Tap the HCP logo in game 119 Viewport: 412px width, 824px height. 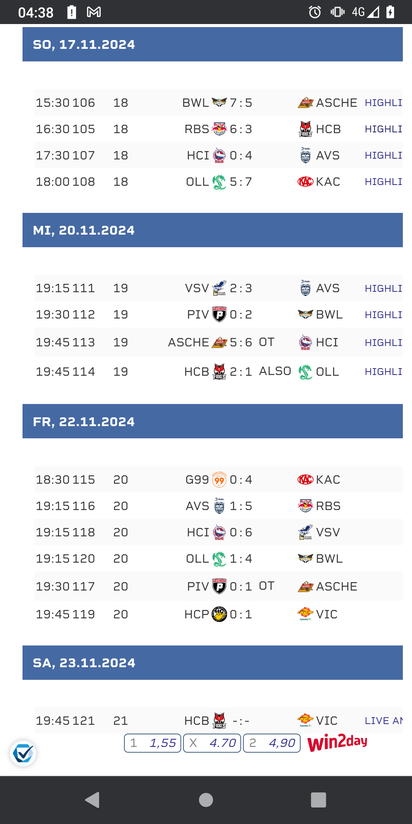coord(219,614)
